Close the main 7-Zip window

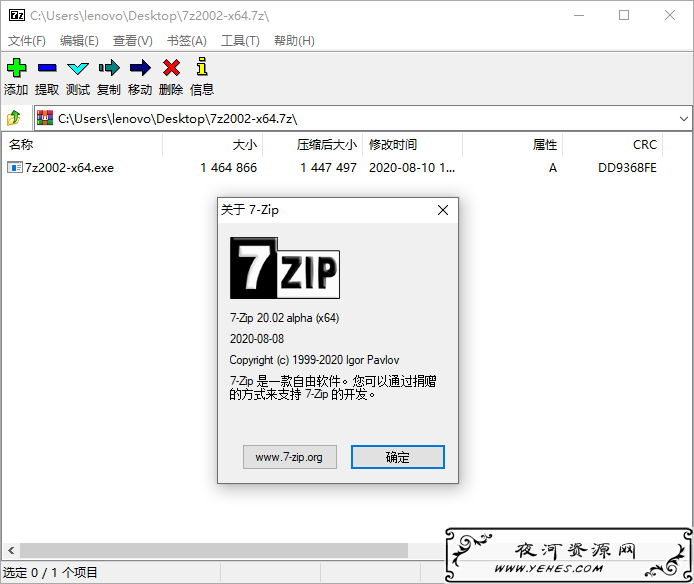[x=670, y=15]
